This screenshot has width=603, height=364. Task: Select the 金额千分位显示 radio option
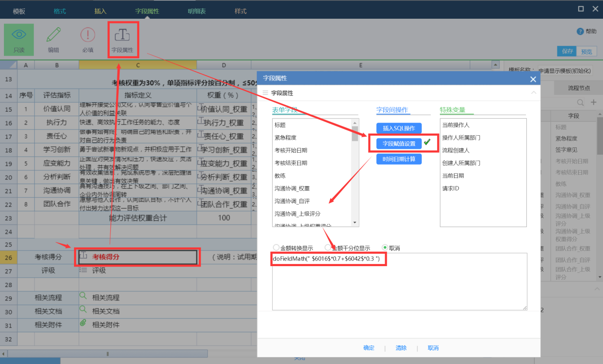(x=328, y=248)
